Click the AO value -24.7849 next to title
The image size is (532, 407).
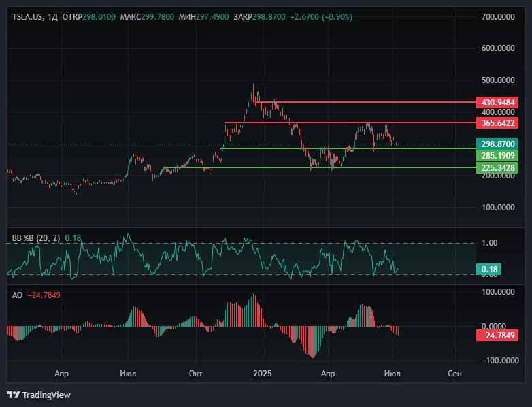pos(44,295)
